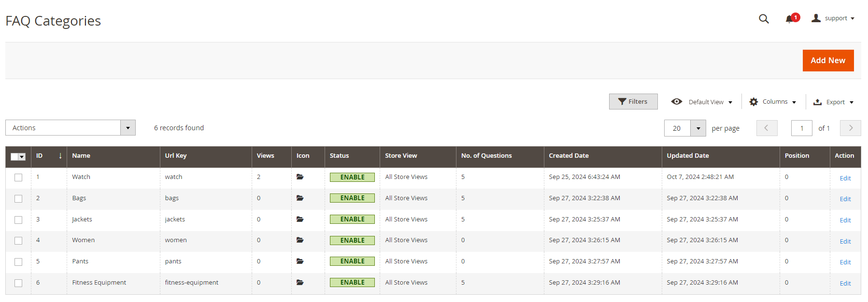Click the Export upload icon
Viewport: 868px width, 302px height.
817,102
